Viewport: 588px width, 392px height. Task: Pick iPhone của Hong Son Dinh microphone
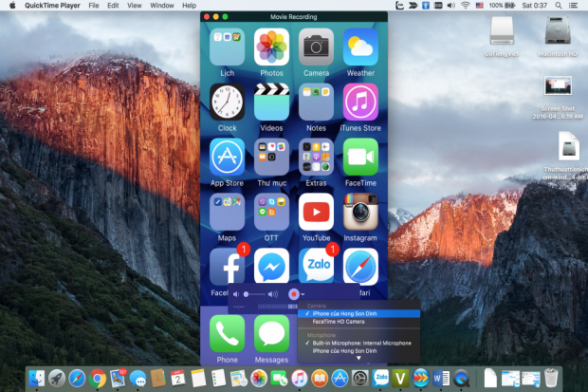[342, 351]
